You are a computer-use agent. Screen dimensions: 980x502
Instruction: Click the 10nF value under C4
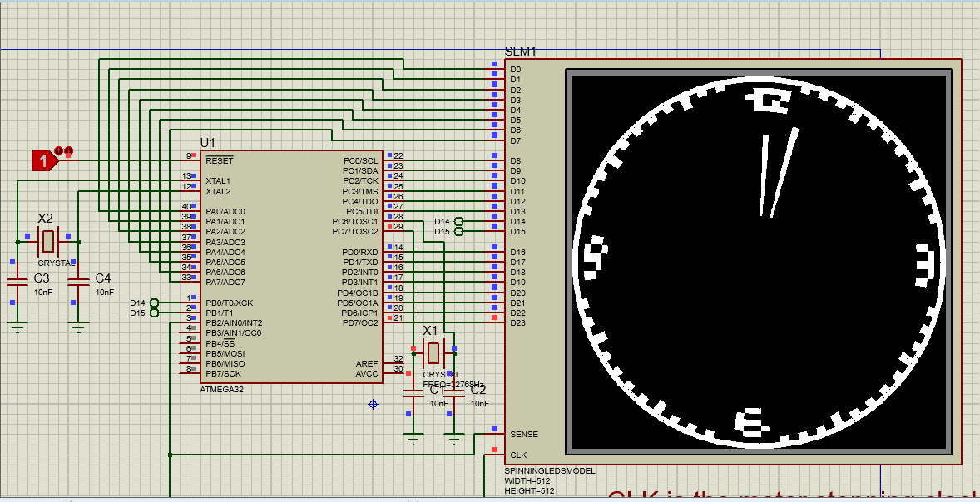(105, 293)
